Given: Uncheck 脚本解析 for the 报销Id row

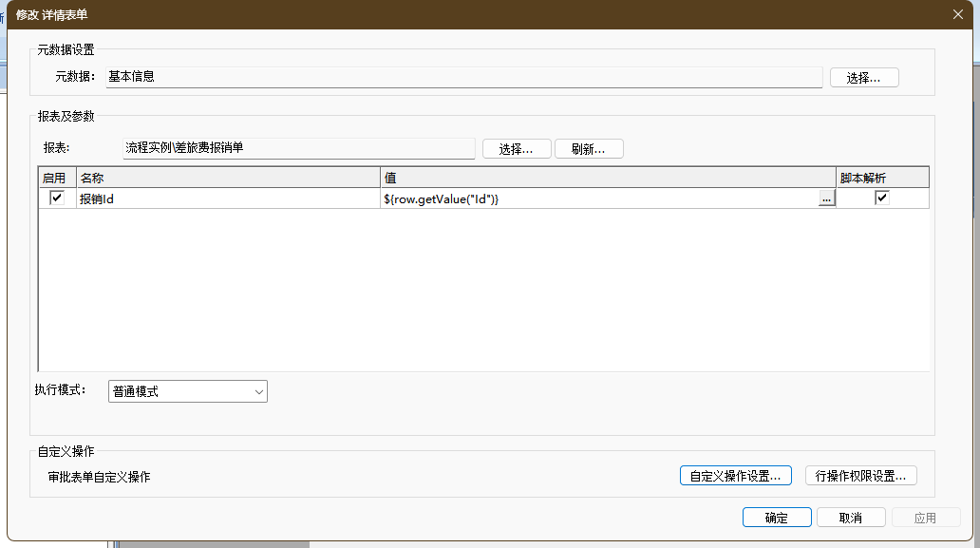Looking at the screenshot, I should point(882,198).
